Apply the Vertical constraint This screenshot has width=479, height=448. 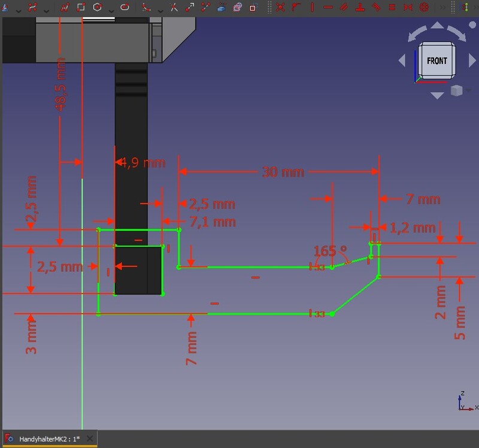313,7
